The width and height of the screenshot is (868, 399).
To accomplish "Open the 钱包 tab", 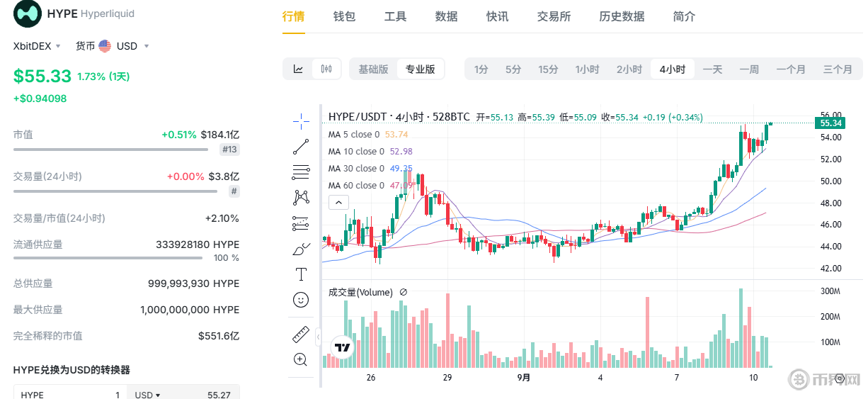I will pos(344,16).
